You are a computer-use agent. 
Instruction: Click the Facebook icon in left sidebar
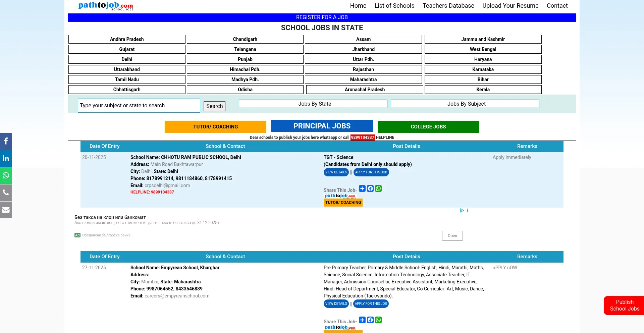click(6, 142)
